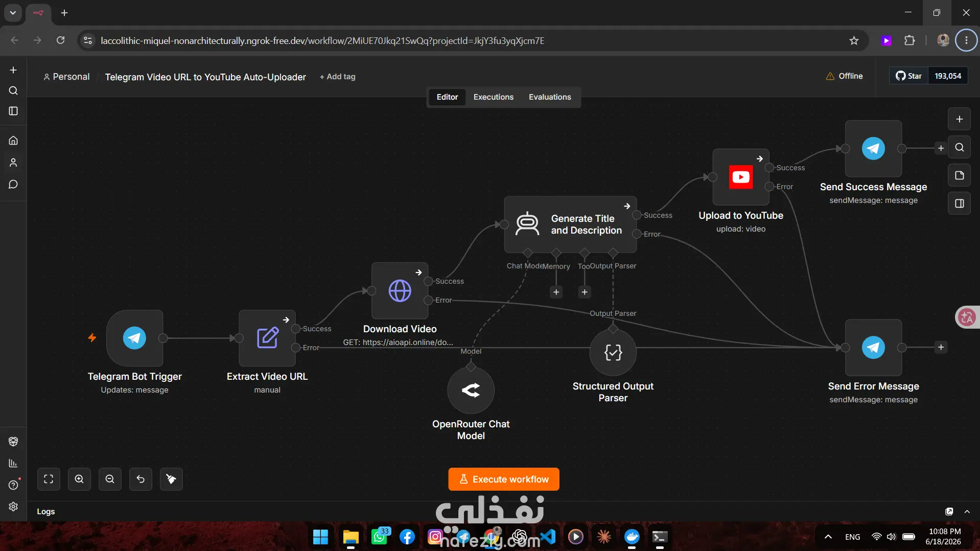
Task: Open the Send Success Message node
Action: coord(873,148)
